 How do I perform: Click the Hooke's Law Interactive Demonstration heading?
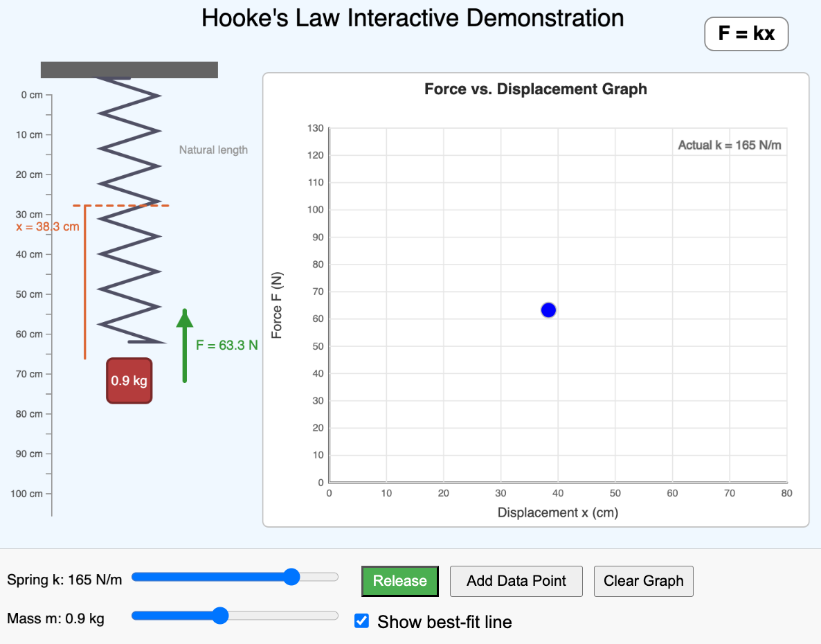(x=413, y=18)
